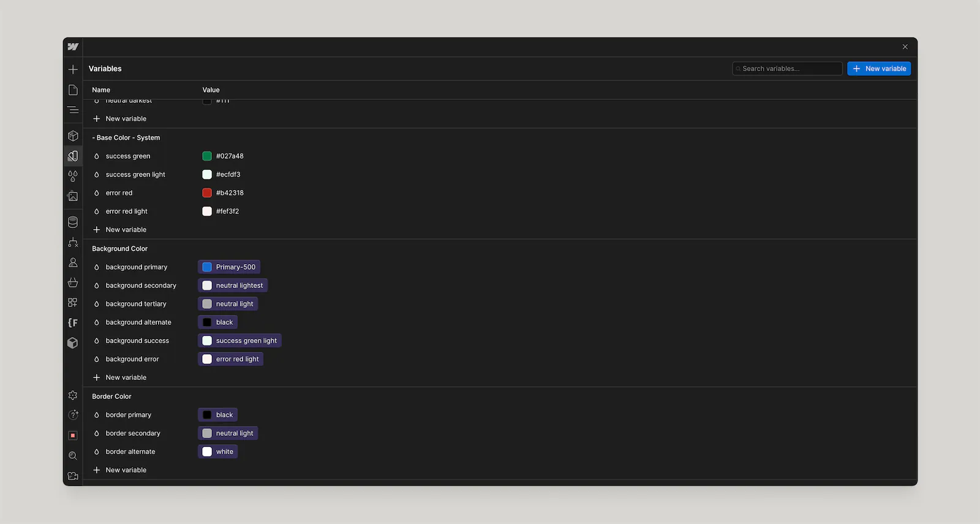Open the video tutorials camera icon
This screenshot has width=980, height=524.
click(x=73, y=476)
